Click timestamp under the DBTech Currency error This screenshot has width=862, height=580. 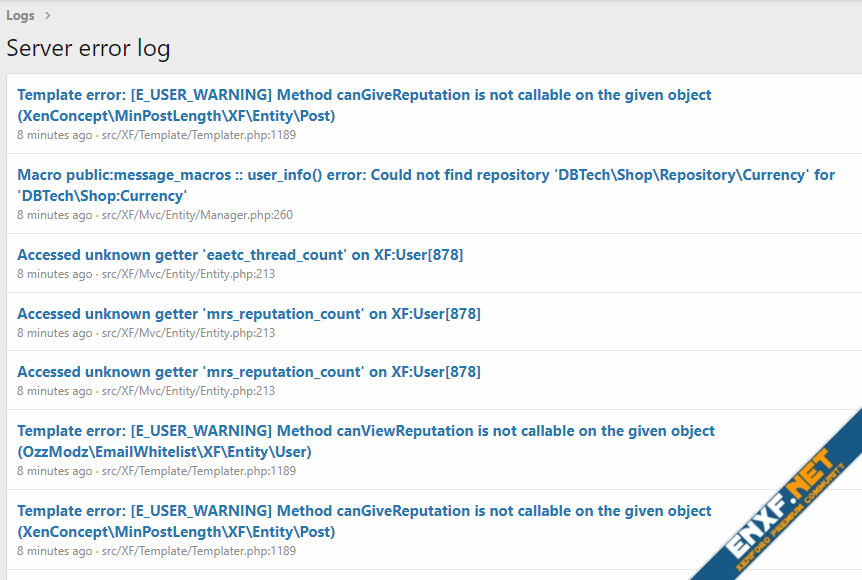click(x=54, y=215)
